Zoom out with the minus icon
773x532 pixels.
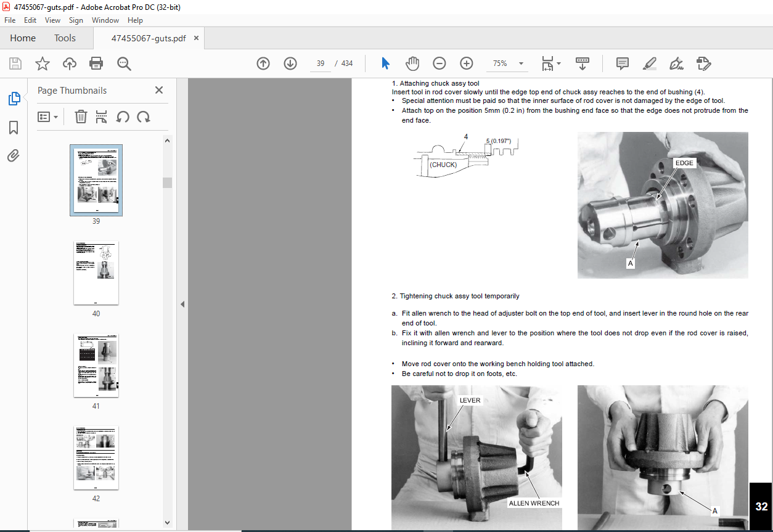(440, 63)
